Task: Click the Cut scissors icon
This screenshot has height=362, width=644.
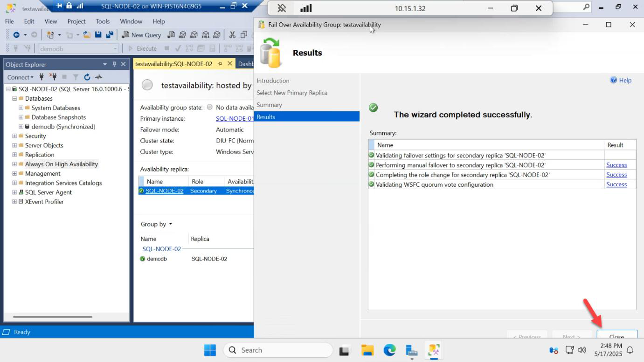Action: tap(232, 35)
